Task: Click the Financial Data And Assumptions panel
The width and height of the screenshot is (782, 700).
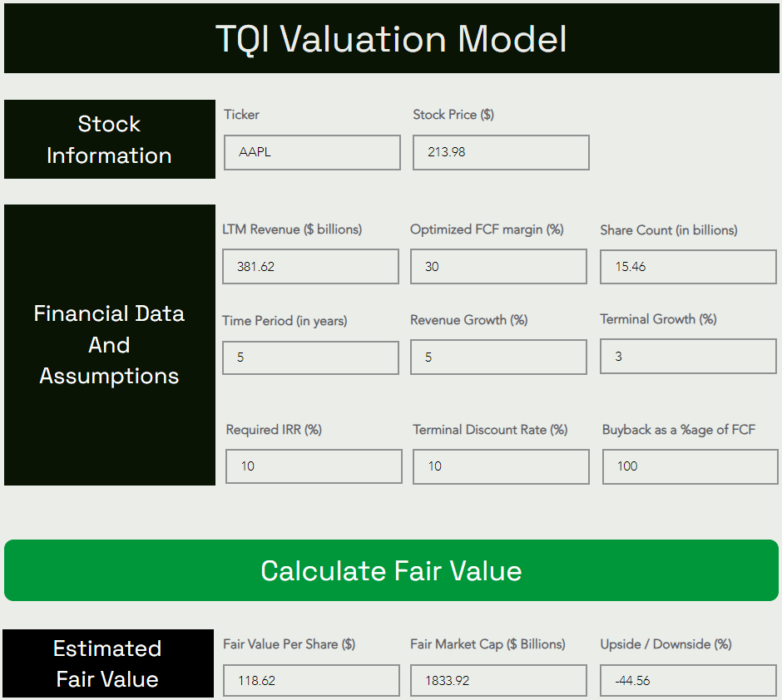Action: [x=110, y=345]
